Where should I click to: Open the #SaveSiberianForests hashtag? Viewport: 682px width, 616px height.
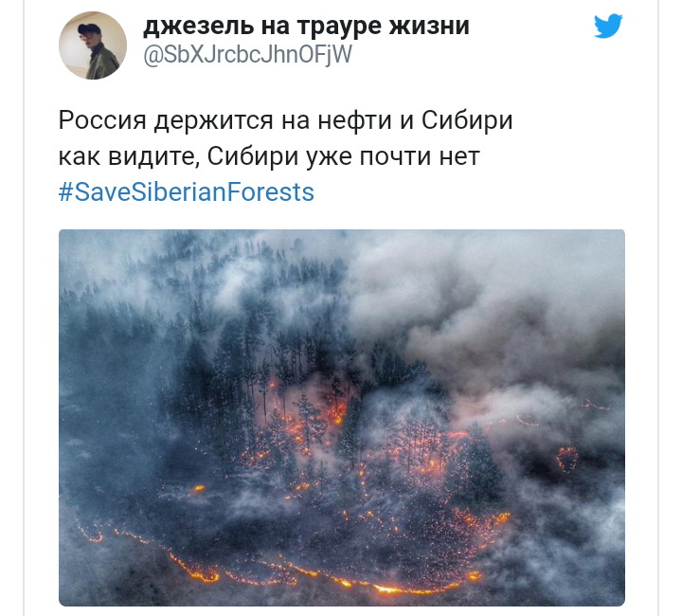pyautogui.click(x=187, y=191)
